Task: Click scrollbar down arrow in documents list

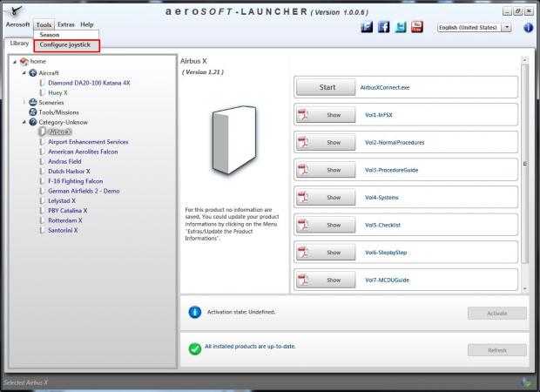Action: pyautogui.click(x=525, y=288)
